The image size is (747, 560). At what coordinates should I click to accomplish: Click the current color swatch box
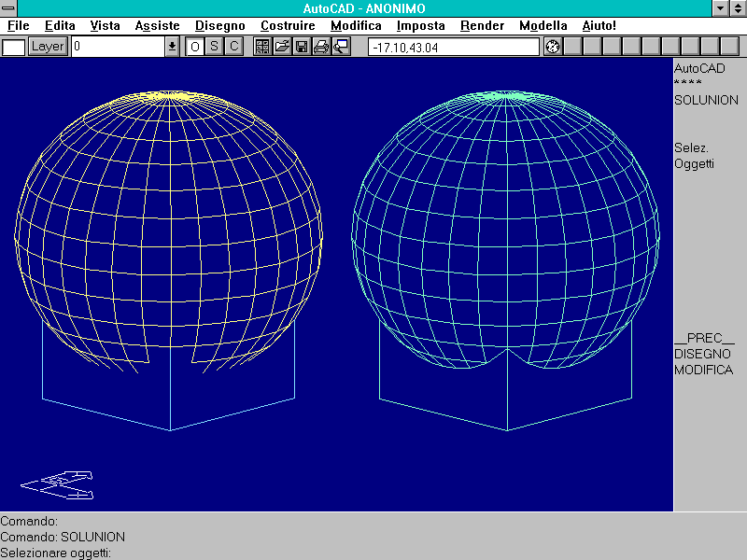(x=13, y=47)
